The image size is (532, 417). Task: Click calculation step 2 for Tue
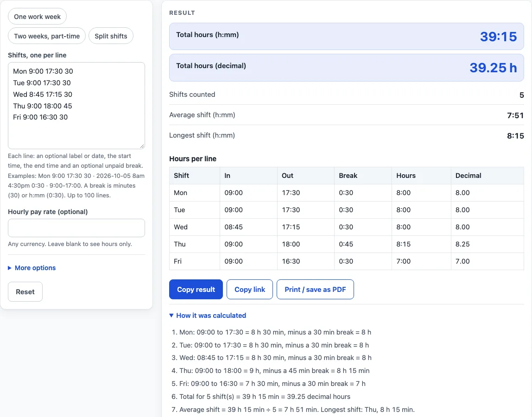274,345
